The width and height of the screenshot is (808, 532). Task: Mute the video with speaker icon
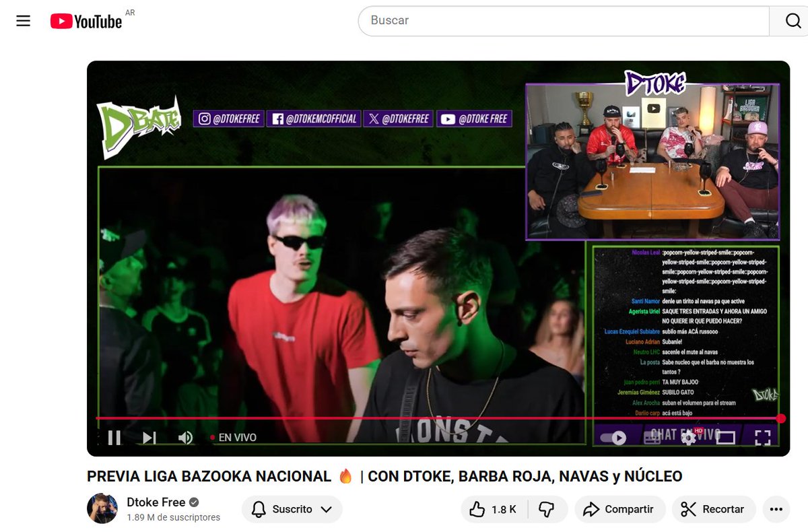pos(185,438)
